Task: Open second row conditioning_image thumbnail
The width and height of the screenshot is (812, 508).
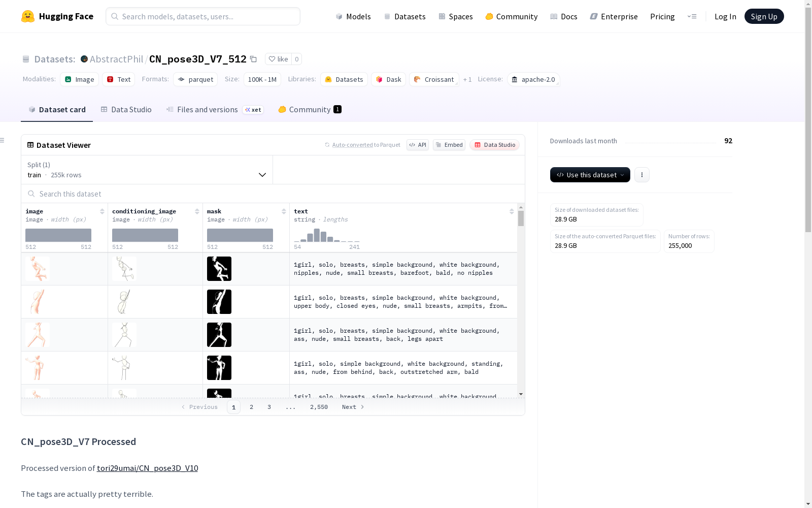Action: point(124,302)
